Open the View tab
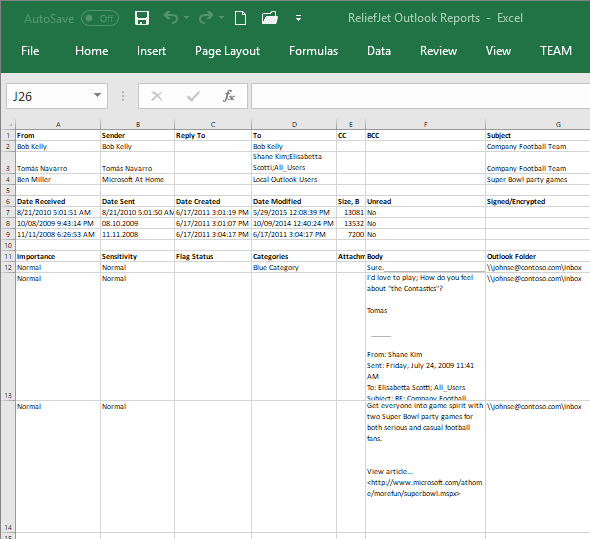The height and width of the screenshot is (539, 590). [498, 51]
